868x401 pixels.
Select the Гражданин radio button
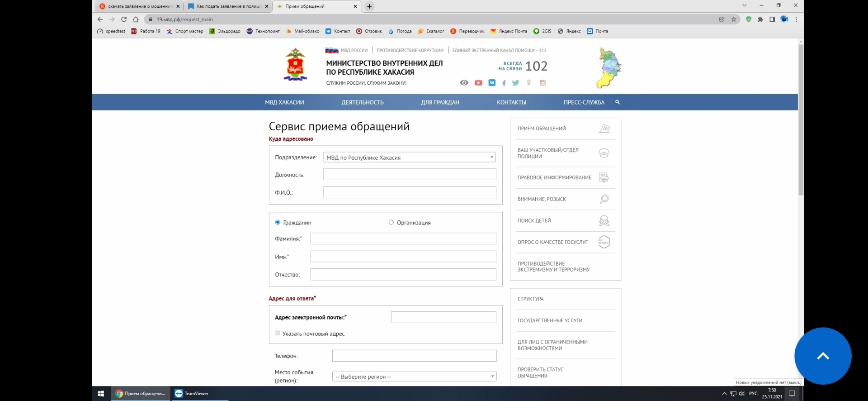(x=278, y=222)
